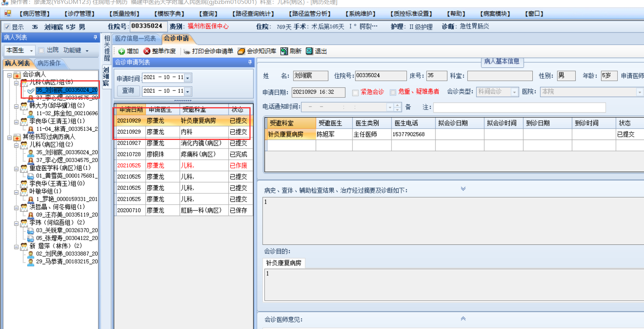Pin the 病人列表 panel using its pushpin

(95, 37)
